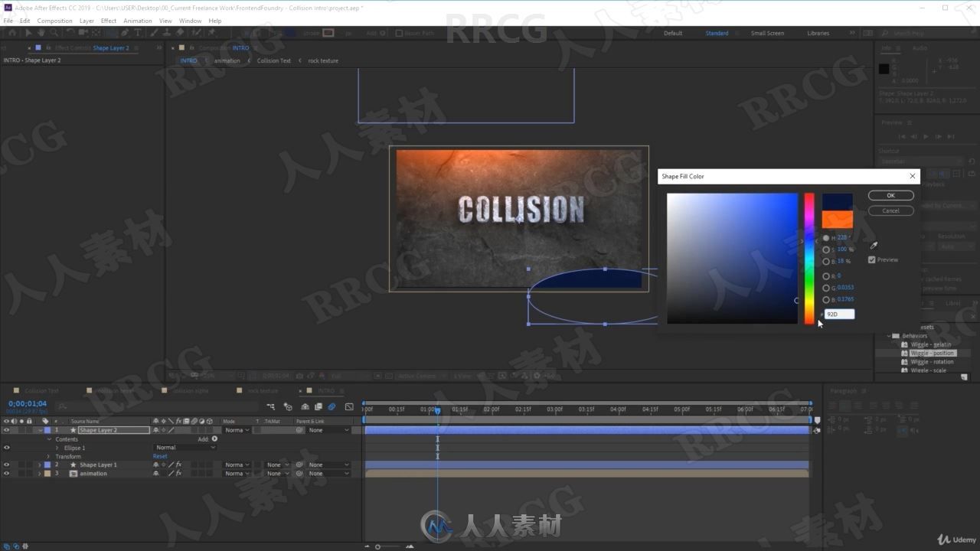Expand the animation layer properties

[x=40, y=474]
